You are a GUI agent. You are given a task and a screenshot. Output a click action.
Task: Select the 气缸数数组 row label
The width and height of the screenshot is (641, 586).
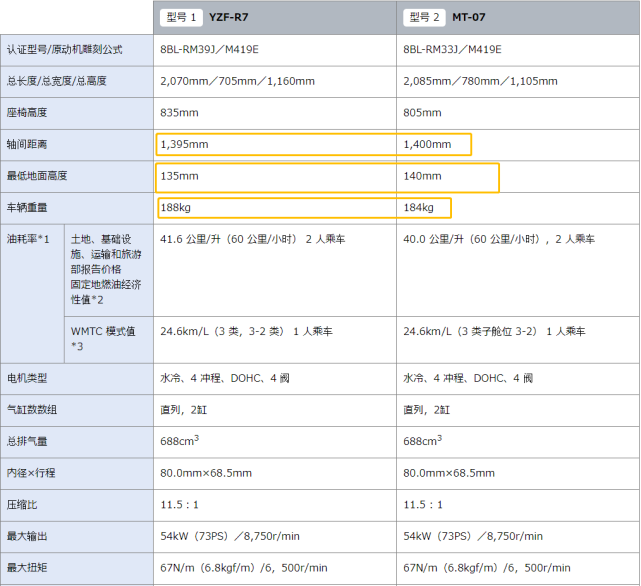(x=32, y=409)
